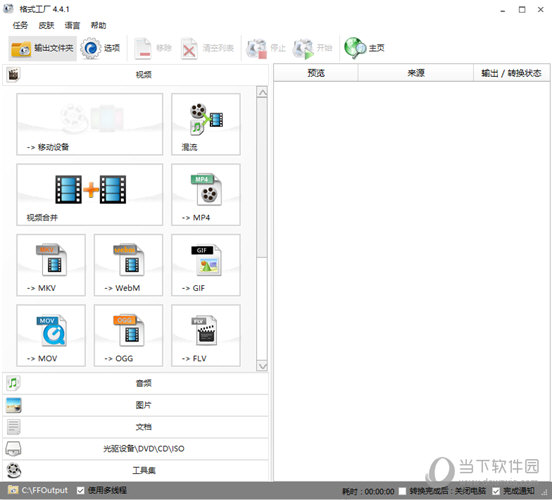The width and height of the screenshot is (552, 500).
Task: Toggle the 完成通知 notification checkbox
Action: pyautogui.click(x=496, y=491)
